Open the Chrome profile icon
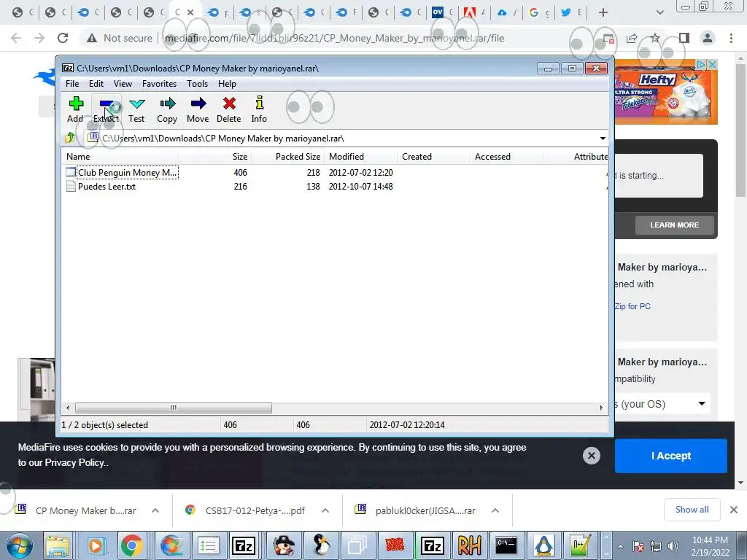 (x=708, y=38)
